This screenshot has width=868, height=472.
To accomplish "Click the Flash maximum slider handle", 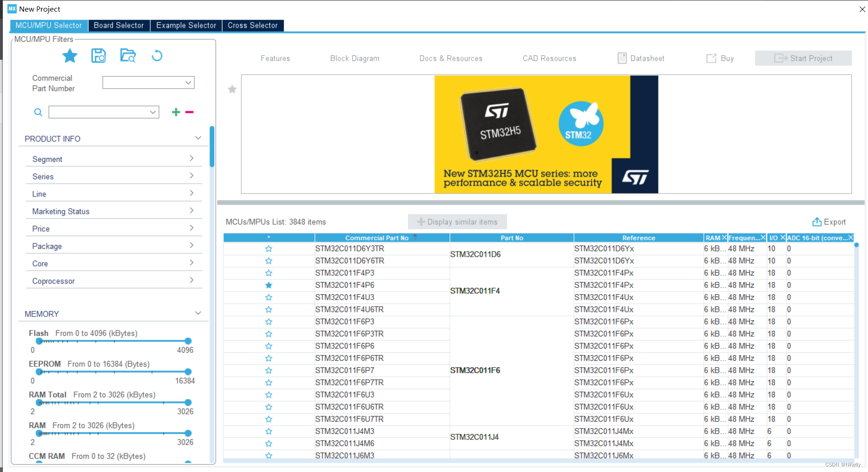I will 188,341.
